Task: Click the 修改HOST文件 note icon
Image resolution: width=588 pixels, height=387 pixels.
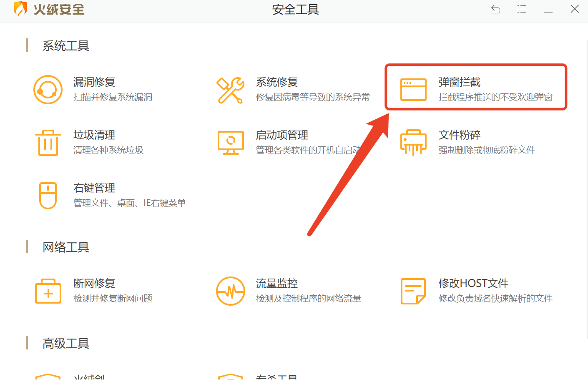Action: tap(413, 291)
